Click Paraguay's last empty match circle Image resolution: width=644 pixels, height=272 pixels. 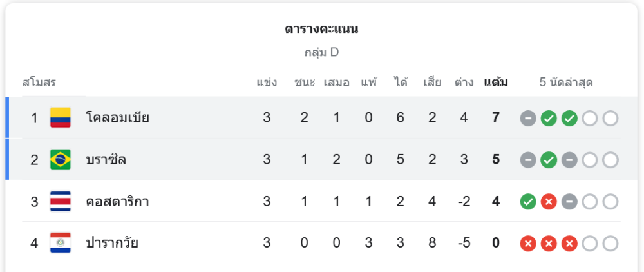pos(611,244)
